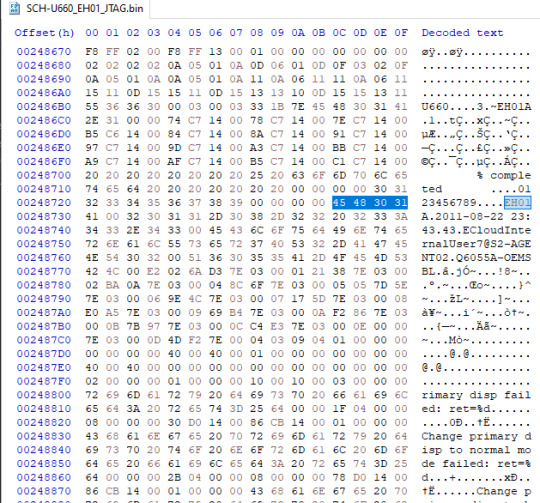Select offset row 00248870

point(44,491)
